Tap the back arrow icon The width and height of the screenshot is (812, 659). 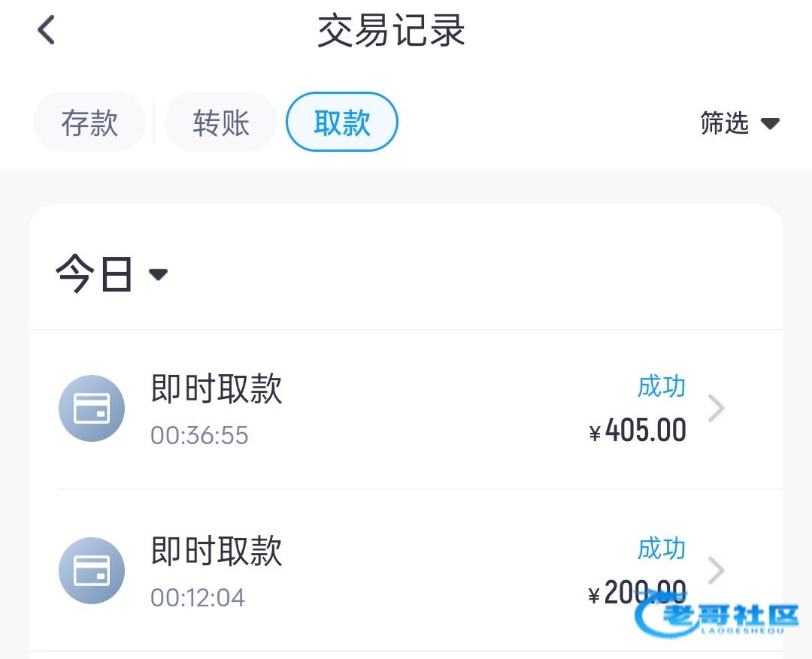click(x=47, y=31)
